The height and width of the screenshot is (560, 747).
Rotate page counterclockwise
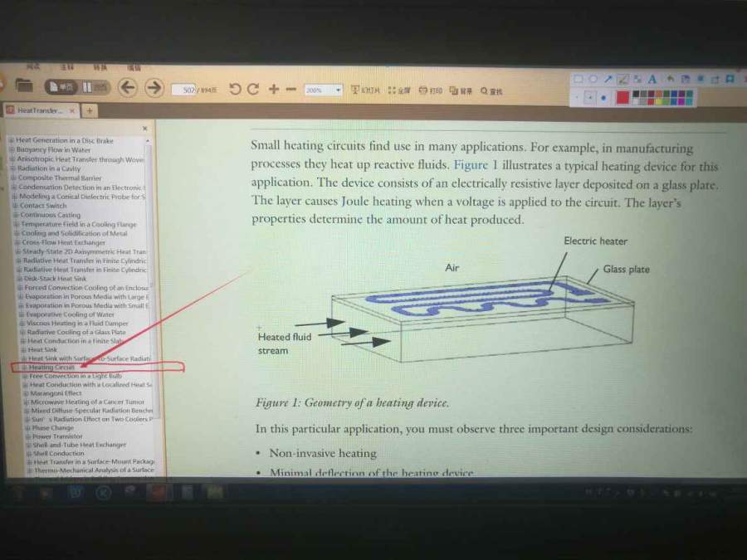(234, 89)
